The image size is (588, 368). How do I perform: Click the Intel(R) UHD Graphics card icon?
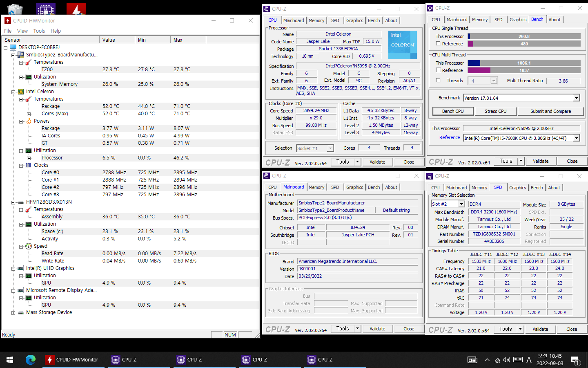21,268
